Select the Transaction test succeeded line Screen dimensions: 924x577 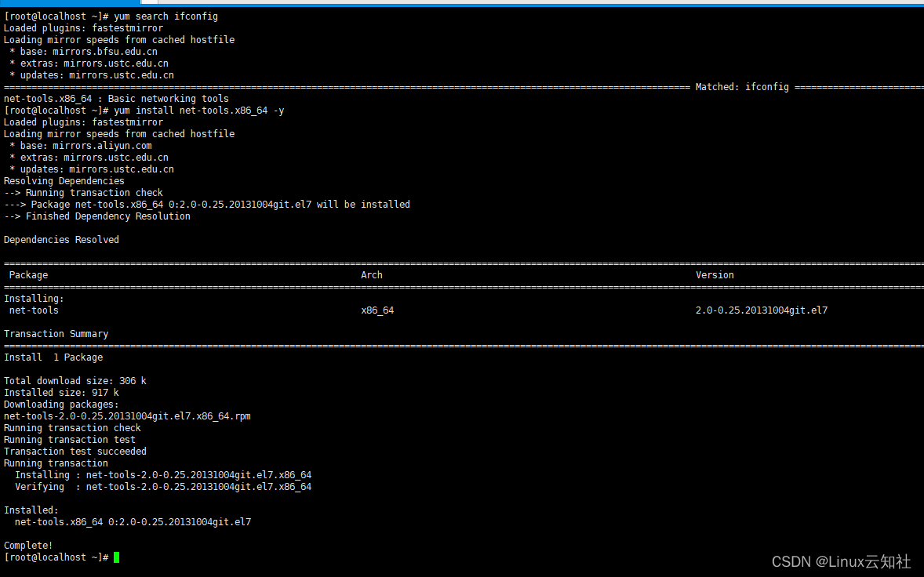coord(75,451)
